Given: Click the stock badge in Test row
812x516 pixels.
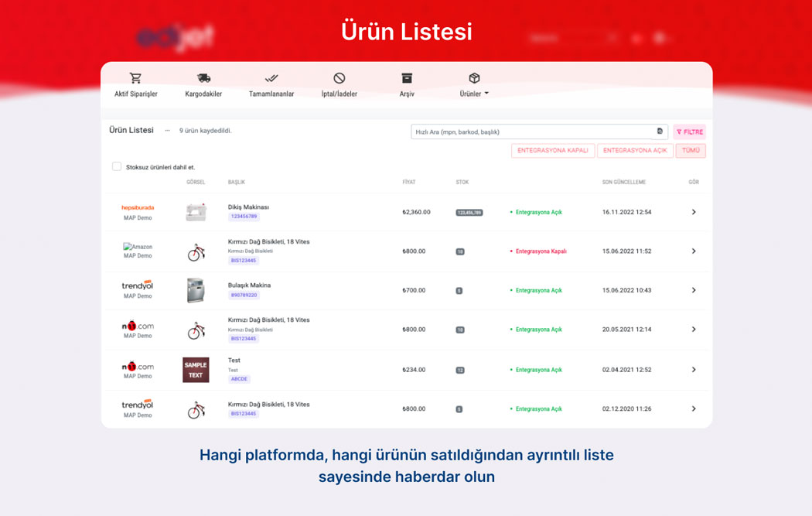Looking at the screenshot, I should coord(460,371).
